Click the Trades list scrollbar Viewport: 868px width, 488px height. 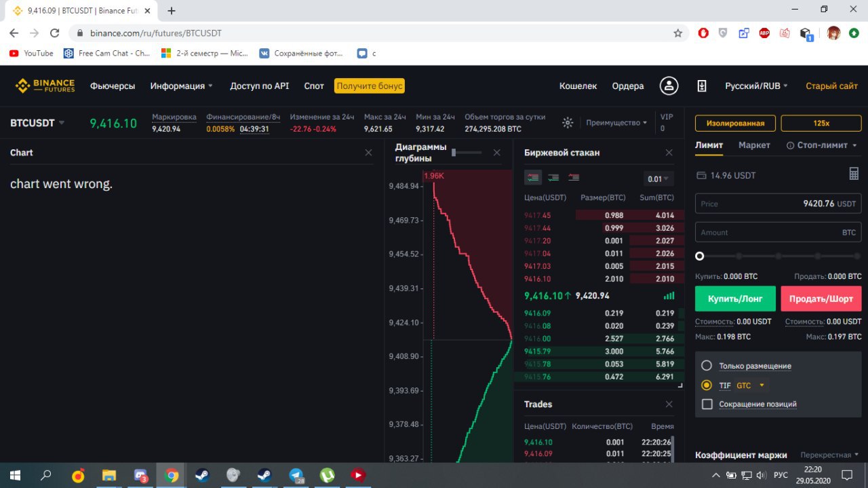point(673,451)
